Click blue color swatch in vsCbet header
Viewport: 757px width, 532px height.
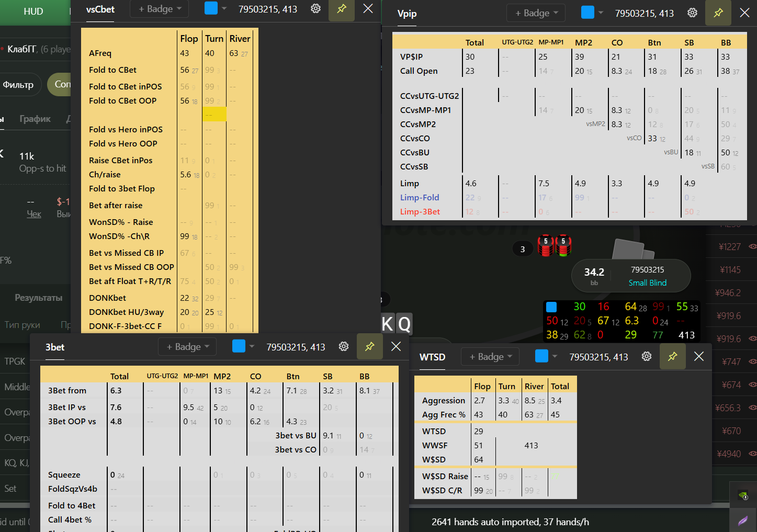point(211,8)
